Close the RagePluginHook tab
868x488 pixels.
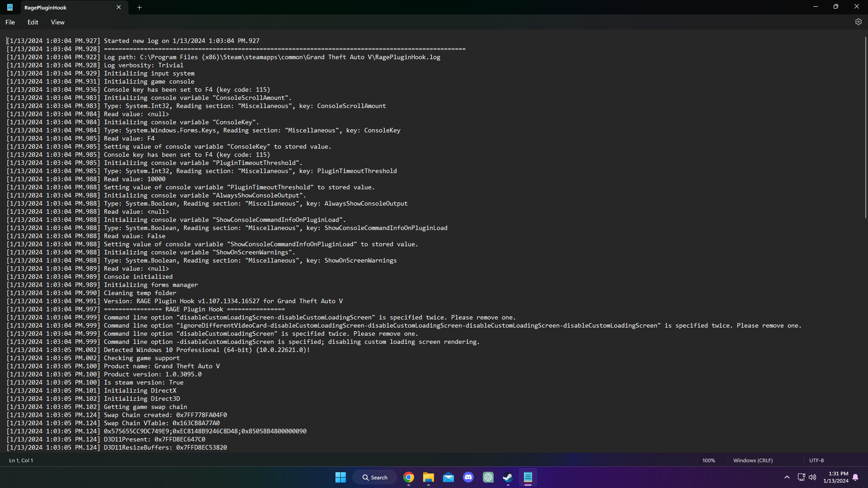click(118, 7)
